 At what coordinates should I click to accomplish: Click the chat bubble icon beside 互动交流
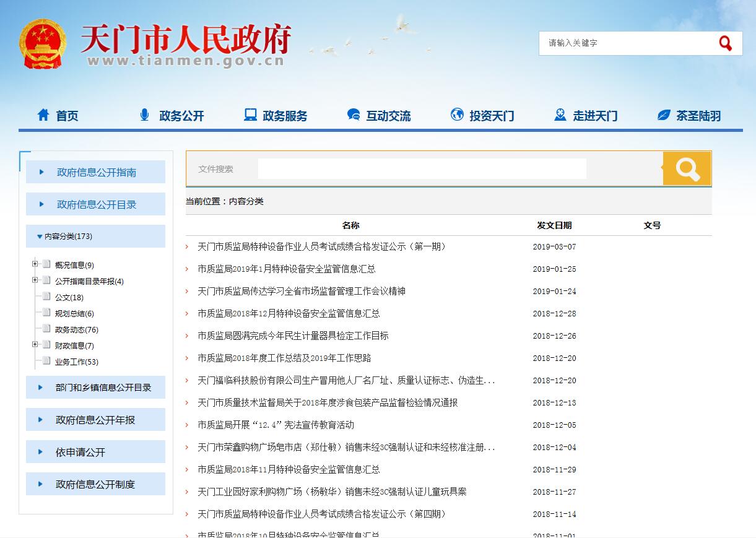[x=354, y=115]
